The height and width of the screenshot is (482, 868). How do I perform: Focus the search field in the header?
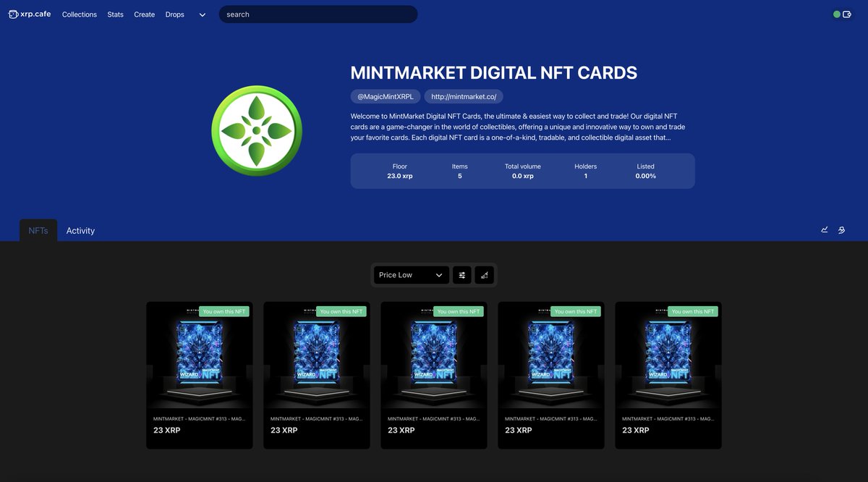pyautogui.click(x=318, y=14)
